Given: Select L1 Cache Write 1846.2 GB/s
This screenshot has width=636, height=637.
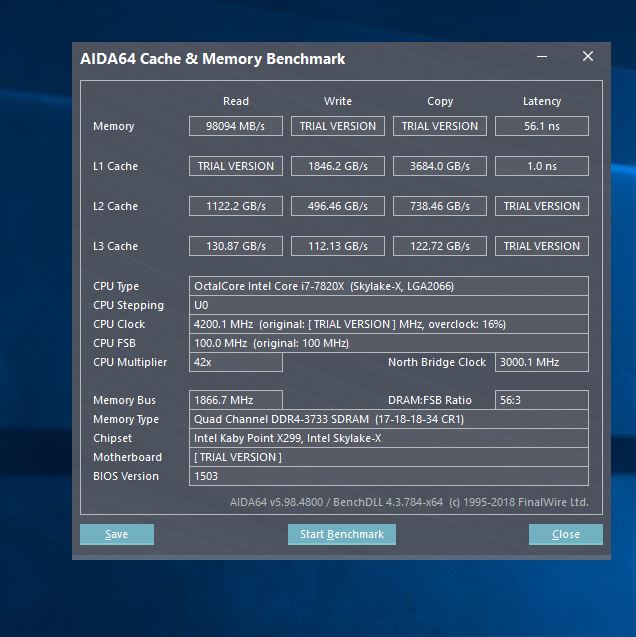Looking at the screenshot, I should click(x=338, y=166).
